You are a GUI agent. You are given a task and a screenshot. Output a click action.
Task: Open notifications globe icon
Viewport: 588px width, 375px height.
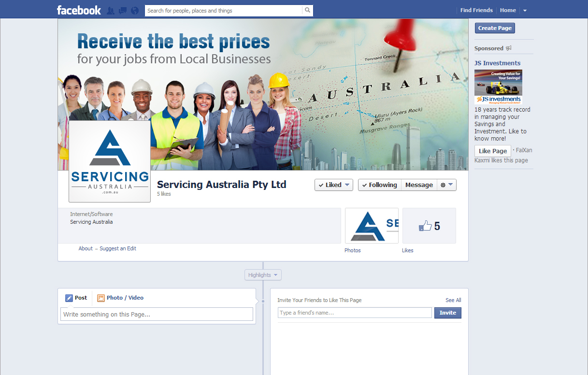tap(135, 11)
